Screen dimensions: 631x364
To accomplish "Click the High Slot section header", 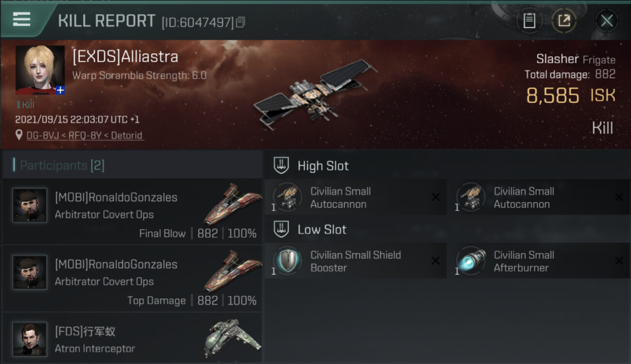I will tap(323, 166).
